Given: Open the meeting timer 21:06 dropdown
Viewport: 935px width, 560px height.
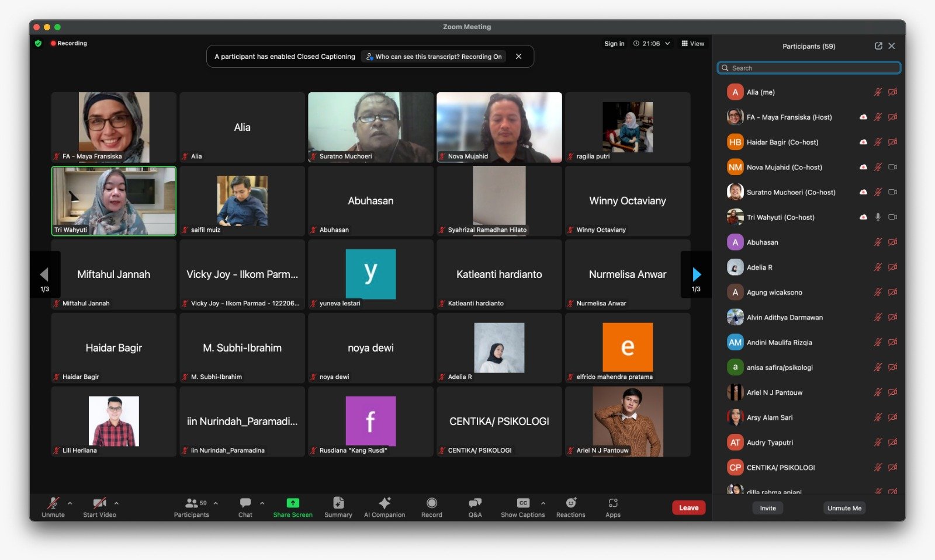Looking at the screenshot, I should coord(667,44).
